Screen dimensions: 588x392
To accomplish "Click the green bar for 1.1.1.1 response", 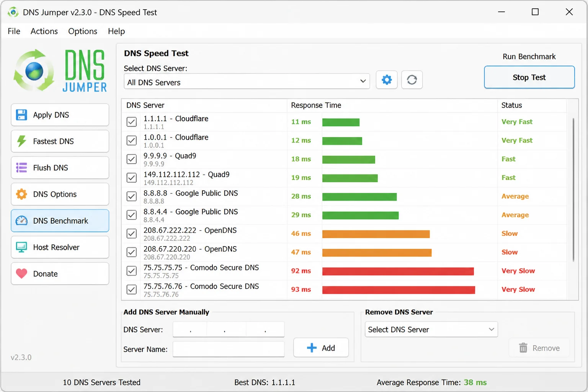I will pos(341,122).
